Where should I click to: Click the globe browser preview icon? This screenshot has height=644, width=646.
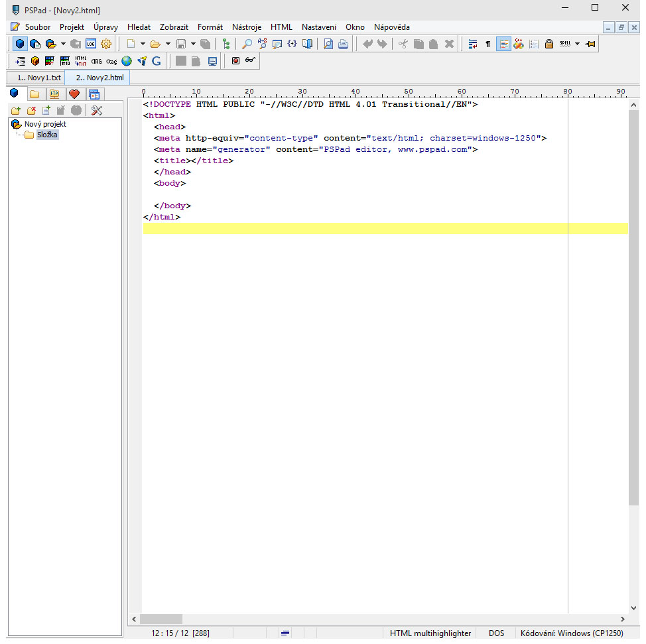point(127,61)
